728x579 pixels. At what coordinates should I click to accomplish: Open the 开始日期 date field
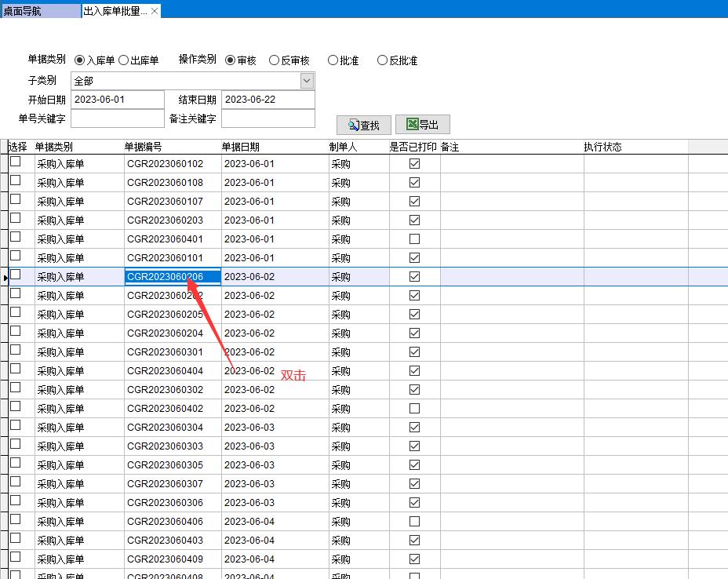(117, 100)
